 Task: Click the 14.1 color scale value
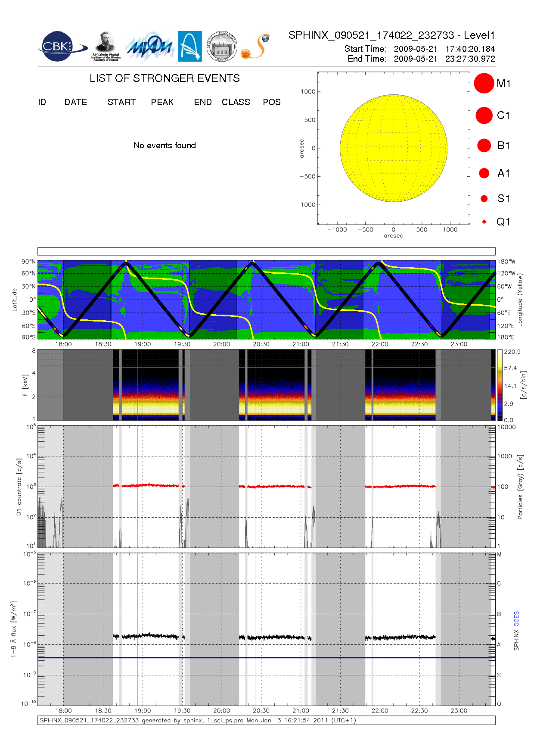[511, 386]
